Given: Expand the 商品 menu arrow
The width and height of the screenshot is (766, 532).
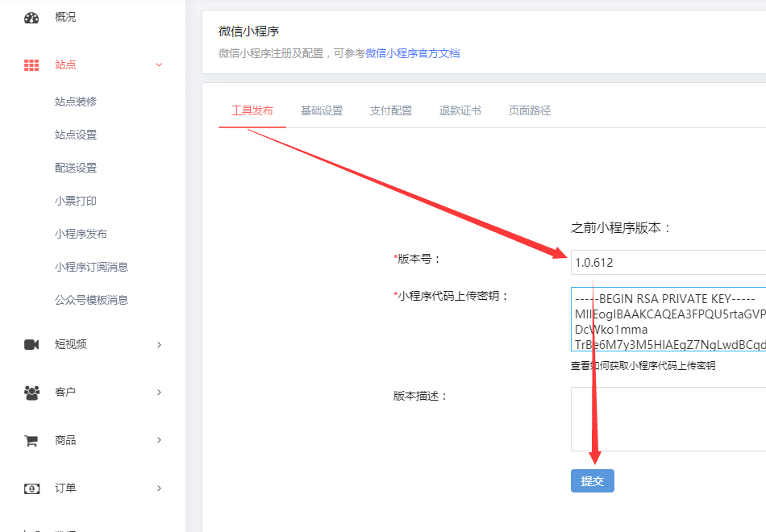Looking at the screenshot, I should tap(160, 440).
